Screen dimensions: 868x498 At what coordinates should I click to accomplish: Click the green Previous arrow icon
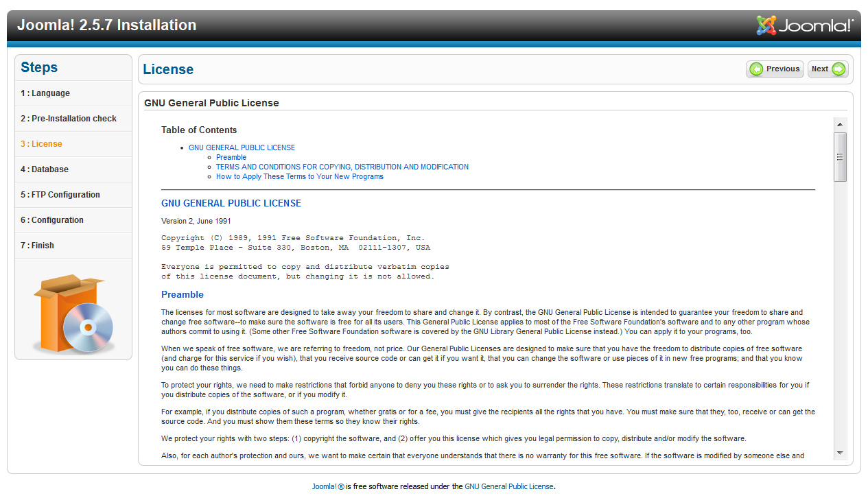coord(756,69)
